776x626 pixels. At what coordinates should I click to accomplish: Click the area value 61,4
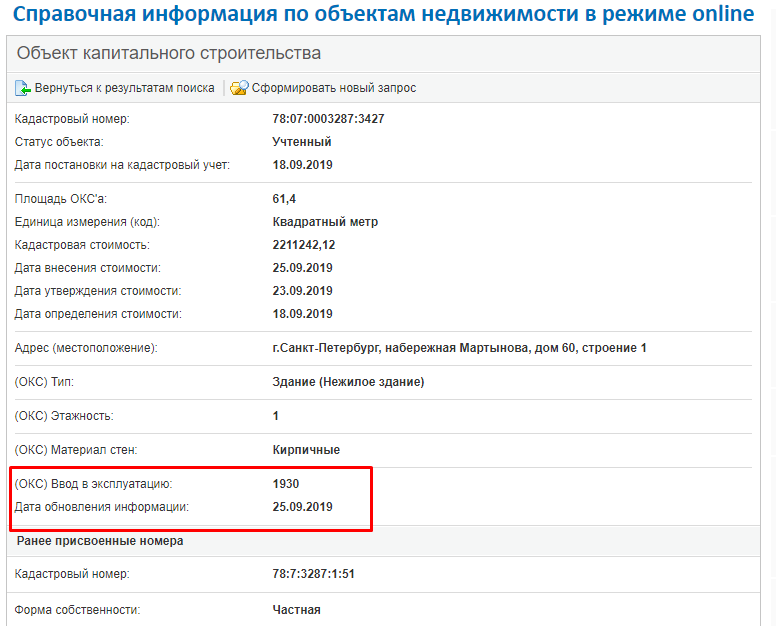pos(284,199)
